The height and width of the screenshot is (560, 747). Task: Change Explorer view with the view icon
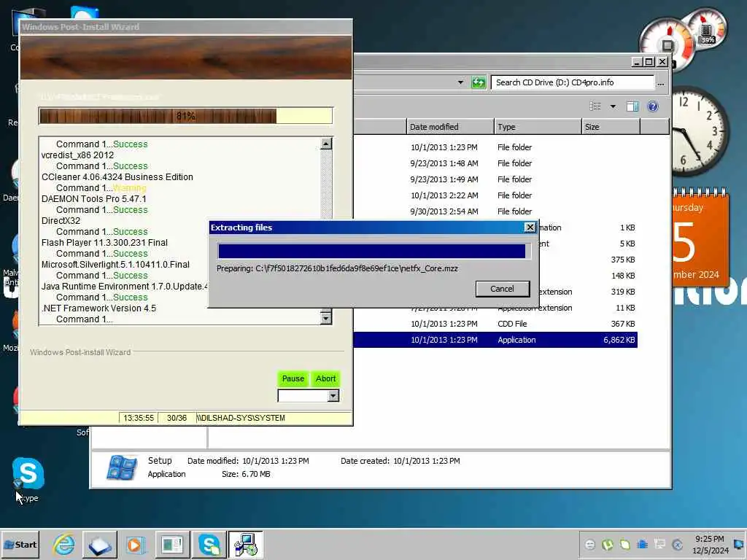(595, 106)
